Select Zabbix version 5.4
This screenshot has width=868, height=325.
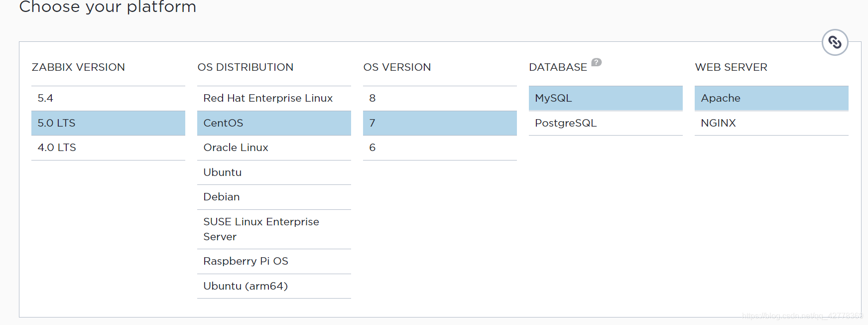pos(108,98)
